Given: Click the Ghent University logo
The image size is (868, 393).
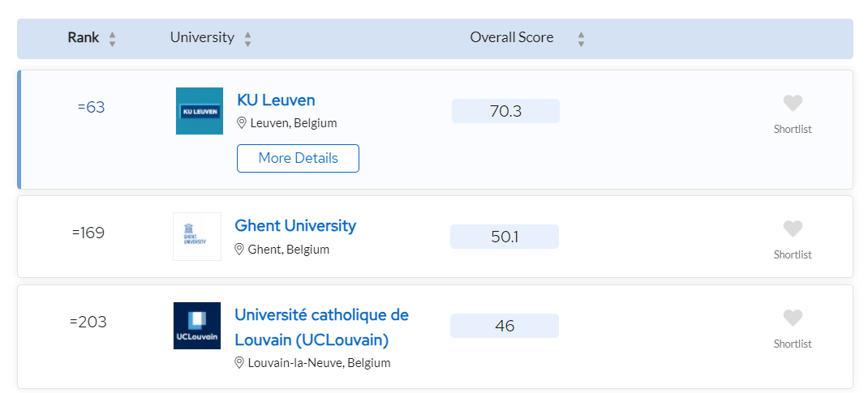Looking at the screenshot, I should pos(197,237).
